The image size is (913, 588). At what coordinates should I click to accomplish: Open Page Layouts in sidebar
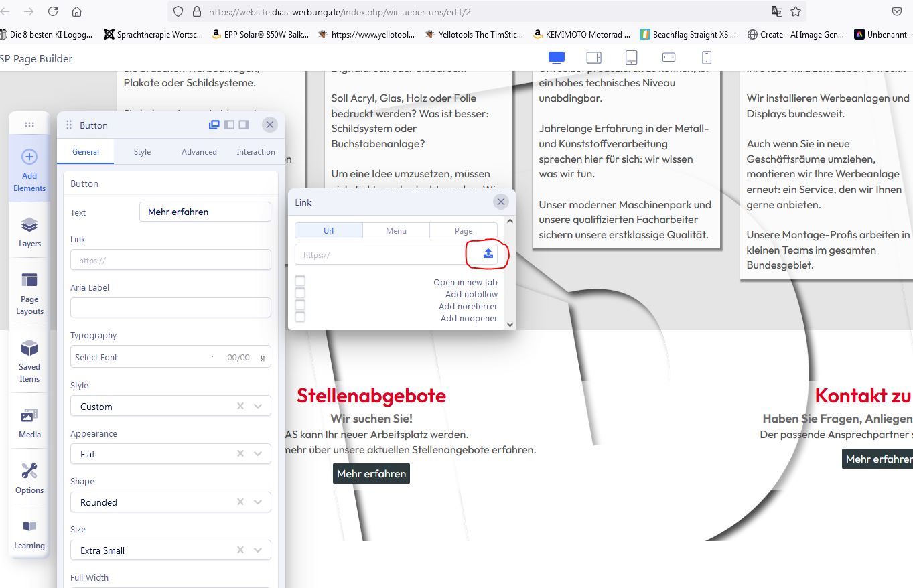29,292
